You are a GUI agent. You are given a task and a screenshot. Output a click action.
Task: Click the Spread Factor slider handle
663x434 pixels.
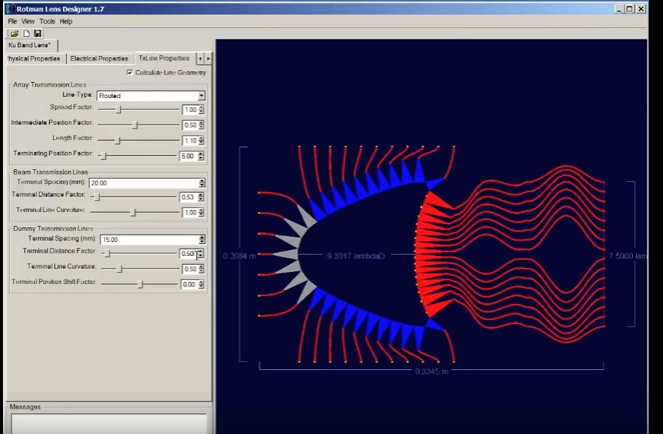pyautogui.click(x=119, y=110)
